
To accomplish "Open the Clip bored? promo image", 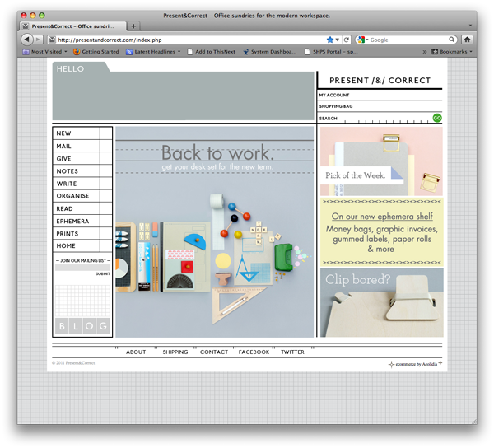I will 381,302.
